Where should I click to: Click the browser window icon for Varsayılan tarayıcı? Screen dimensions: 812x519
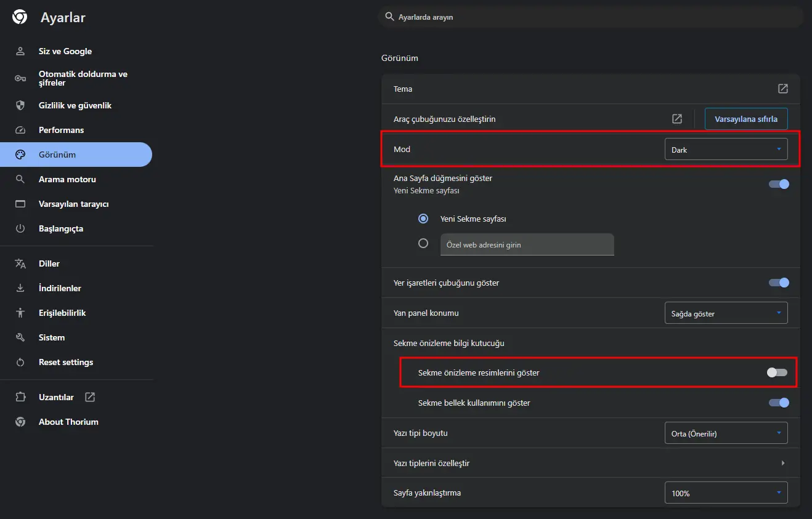coord(20,204)
